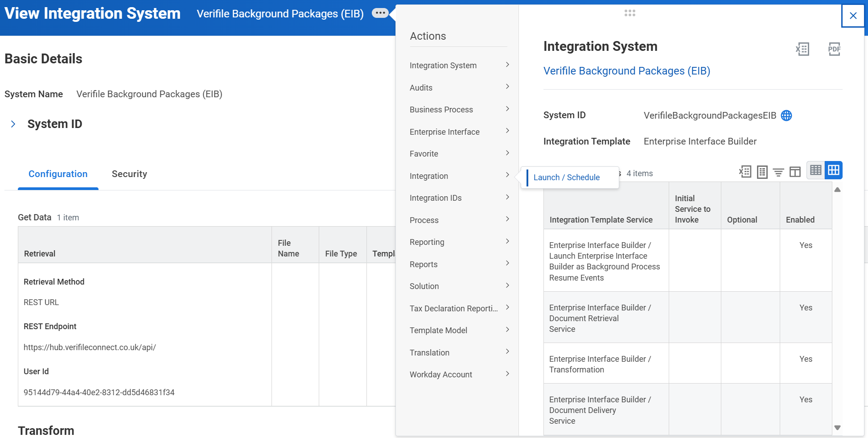Switch services table to list view
Image resolution: width=868 pixels, height=438 pixels.
click(815, 170)
